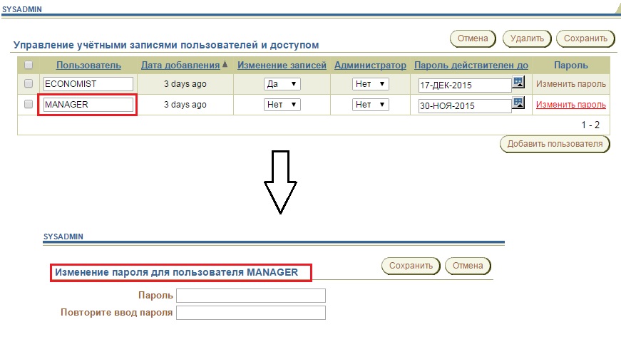Click the Пароль input field

251,296
